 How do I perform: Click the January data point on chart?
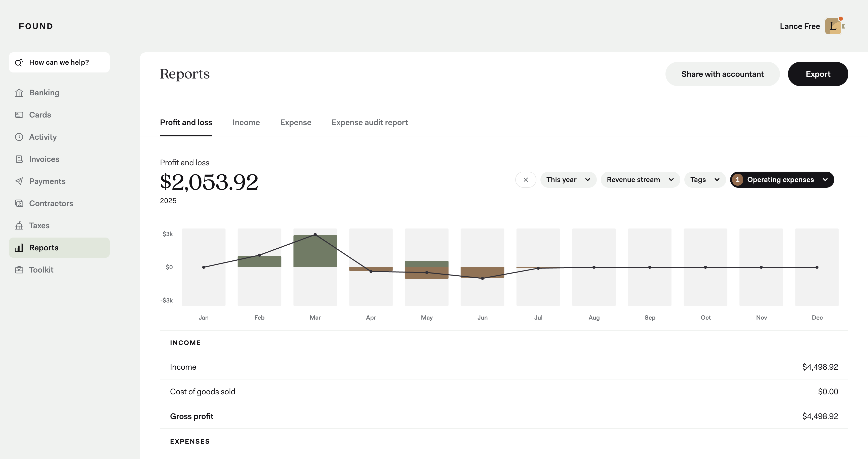point(204,267)
